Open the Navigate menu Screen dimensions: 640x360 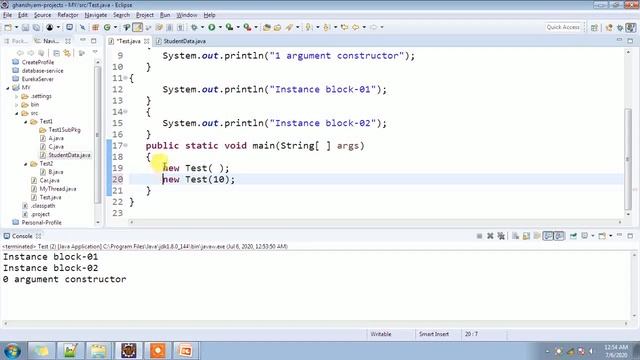96,15
